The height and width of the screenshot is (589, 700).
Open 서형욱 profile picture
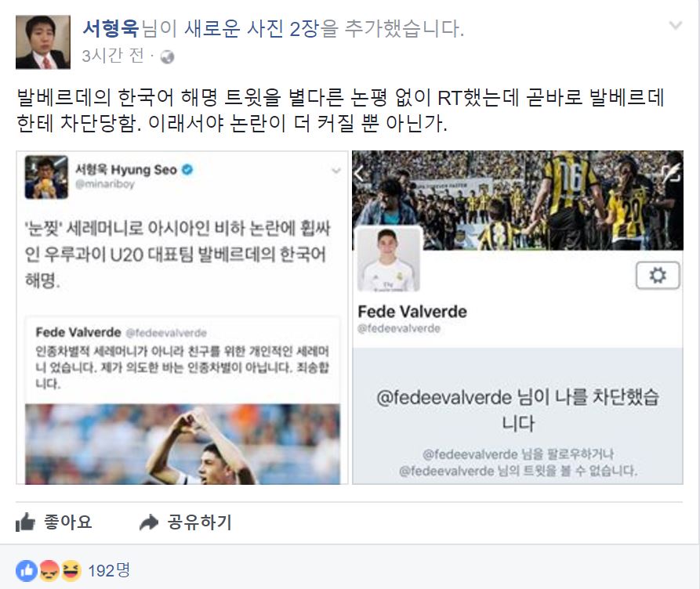pos(43,42)
